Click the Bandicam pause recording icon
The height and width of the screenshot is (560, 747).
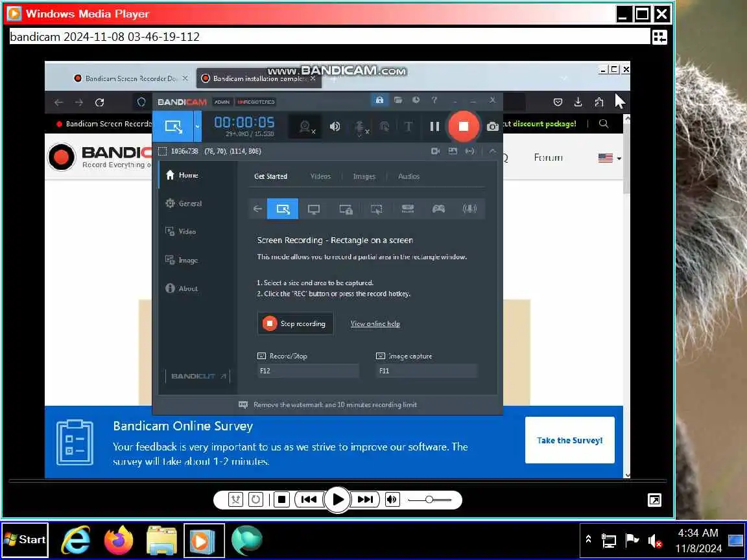click(434, 126)
